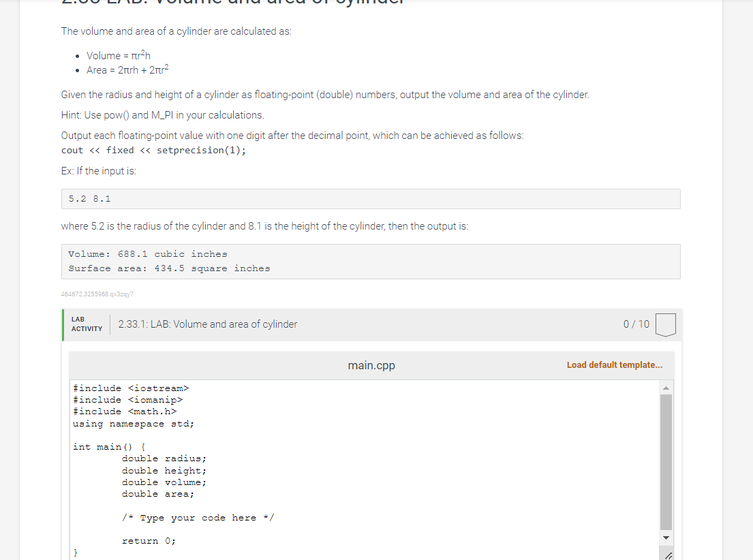Click the 0 / 10 score display

635,324
